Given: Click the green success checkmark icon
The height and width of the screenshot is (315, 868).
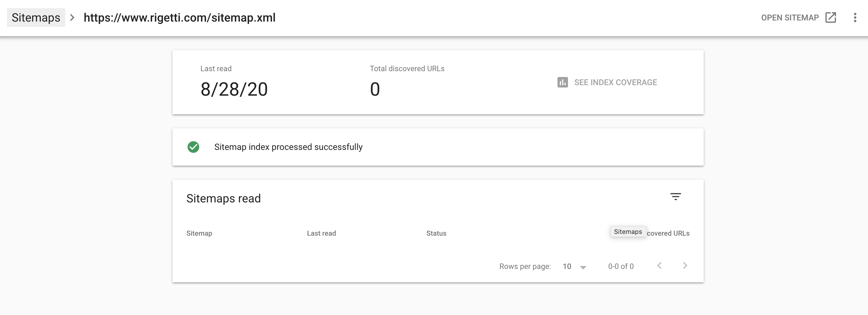Looking at the screenshot, I should coord(193,147).
